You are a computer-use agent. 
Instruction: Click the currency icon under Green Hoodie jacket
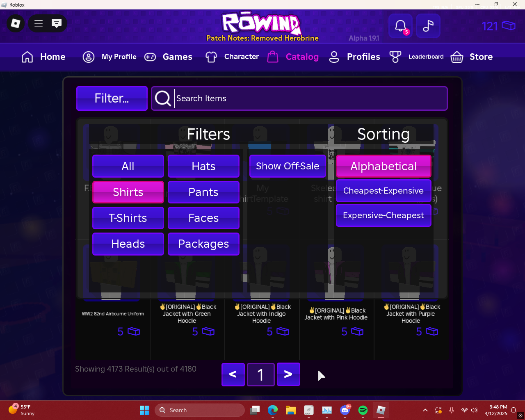click(208, 331)
